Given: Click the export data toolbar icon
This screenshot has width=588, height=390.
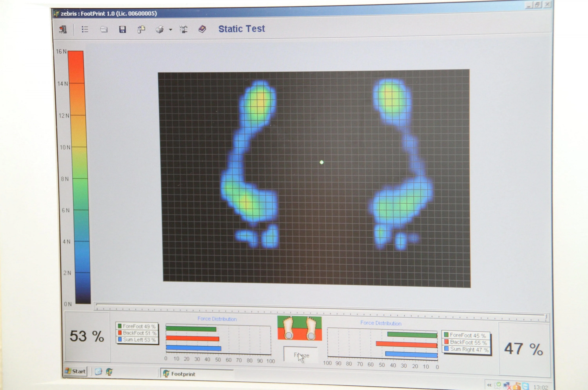Looking at the screenshot, I should coord(141,29).
